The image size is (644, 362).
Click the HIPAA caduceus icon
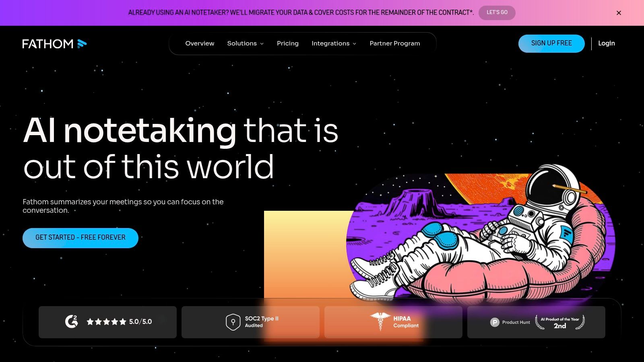tap(380, 321)
